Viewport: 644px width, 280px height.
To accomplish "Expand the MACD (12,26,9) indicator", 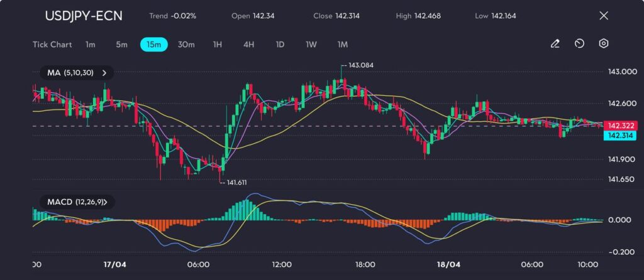I will (77, 202).
